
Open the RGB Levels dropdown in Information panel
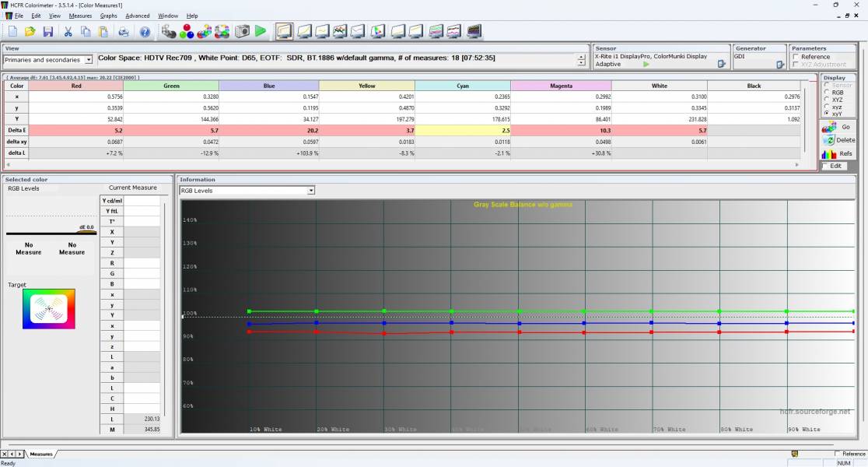[311, 191]
